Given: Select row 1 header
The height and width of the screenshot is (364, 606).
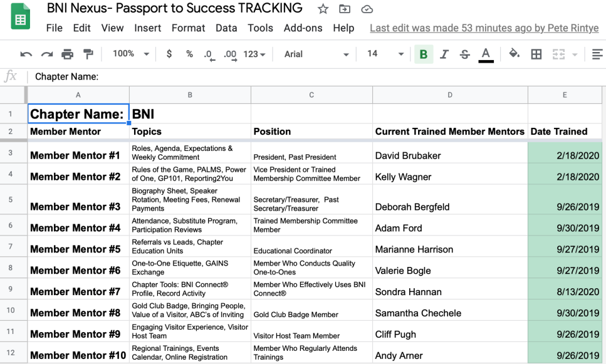Looking at the screenshot, I should [x=11, y=113].
